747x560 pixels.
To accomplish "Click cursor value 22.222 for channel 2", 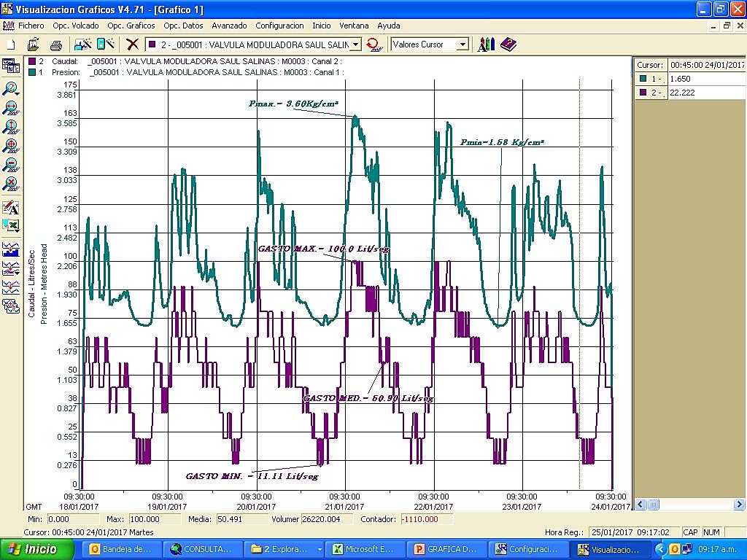I will pyautogui.click(x=706, y=93).
